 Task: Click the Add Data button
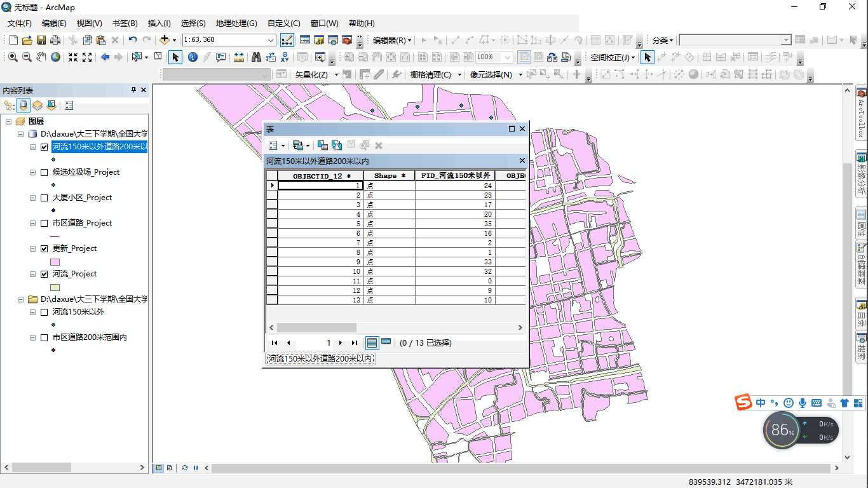click(165, 40)
